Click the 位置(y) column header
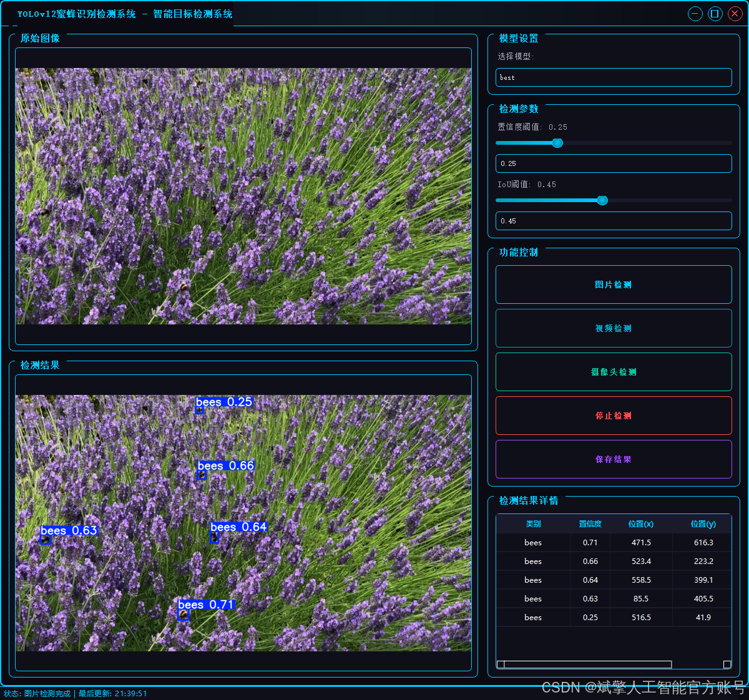Screen dimensions: 749x700 point(703,524)
